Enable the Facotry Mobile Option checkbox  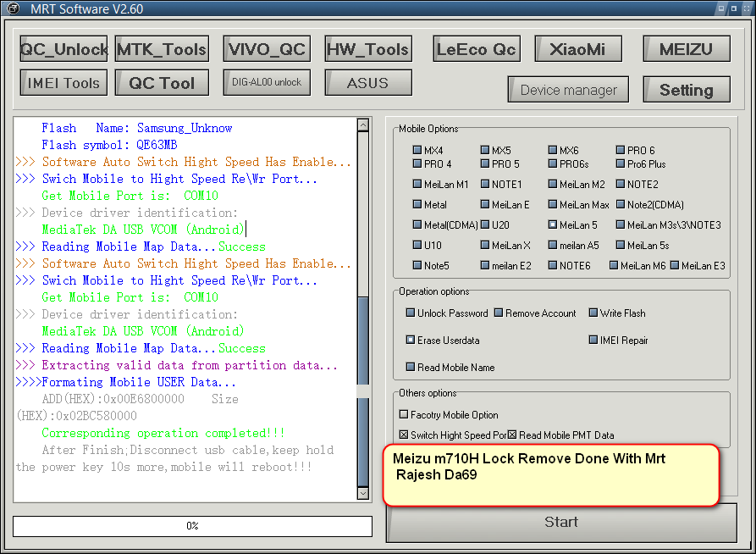click(x=404, y=414)
